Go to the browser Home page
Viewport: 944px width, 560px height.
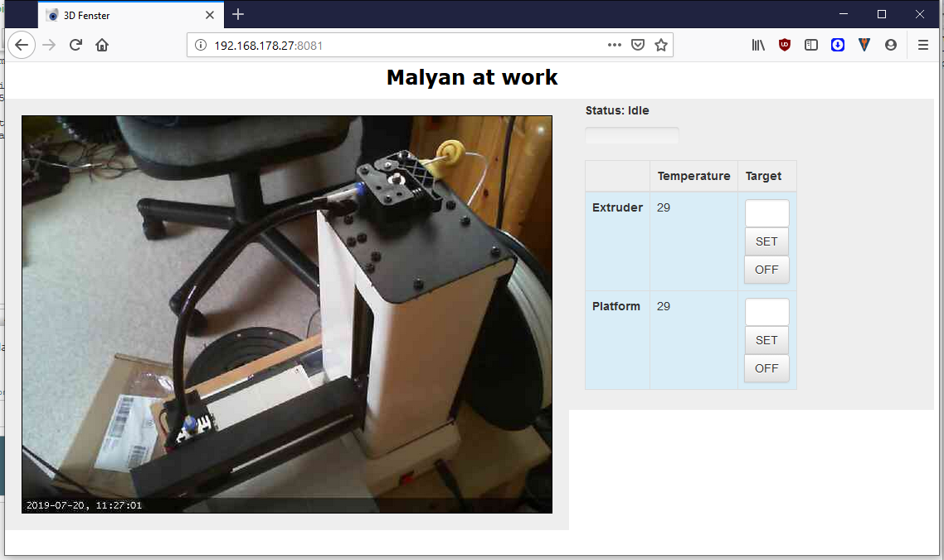click(x=102, y=45)
